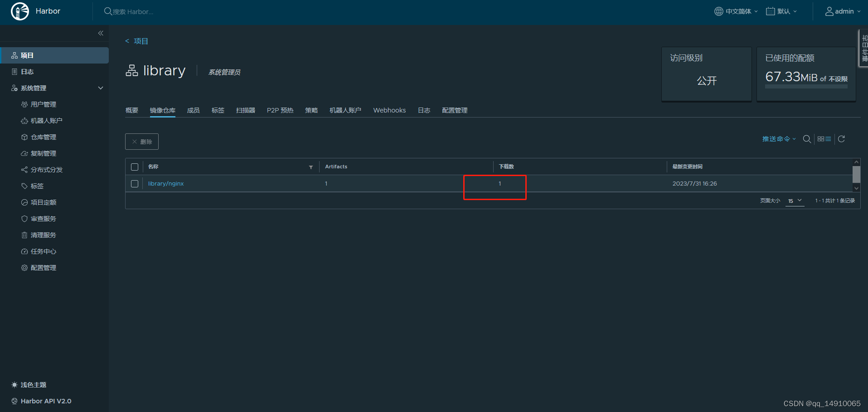Click the Harbor logo icon

click(x=20, y=11)
